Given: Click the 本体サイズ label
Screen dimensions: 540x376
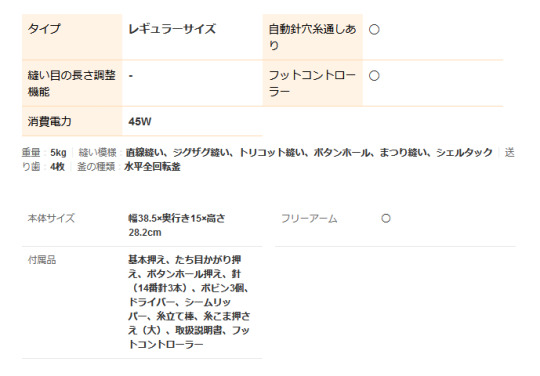Looking at the screenshot, I should tap(51, 218).
